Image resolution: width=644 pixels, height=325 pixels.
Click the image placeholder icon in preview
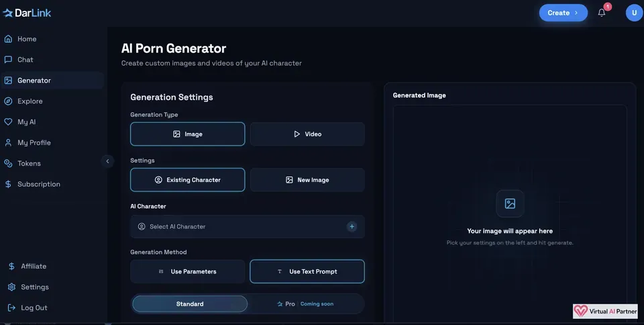(x=510, y=203)
